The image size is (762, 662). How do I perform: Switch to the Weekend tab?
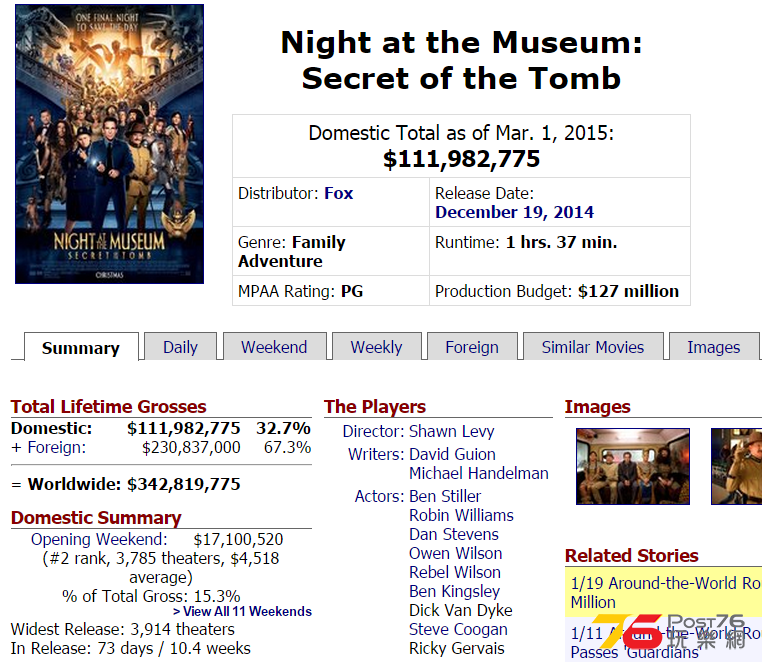274,347
